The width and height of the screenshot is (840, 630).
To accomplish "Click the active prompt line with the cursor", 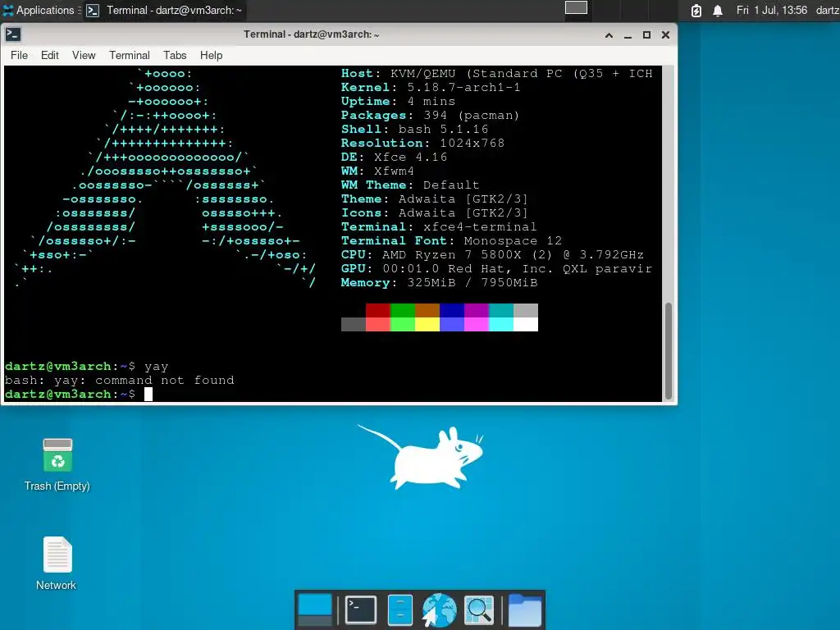I will coord(79,394).
